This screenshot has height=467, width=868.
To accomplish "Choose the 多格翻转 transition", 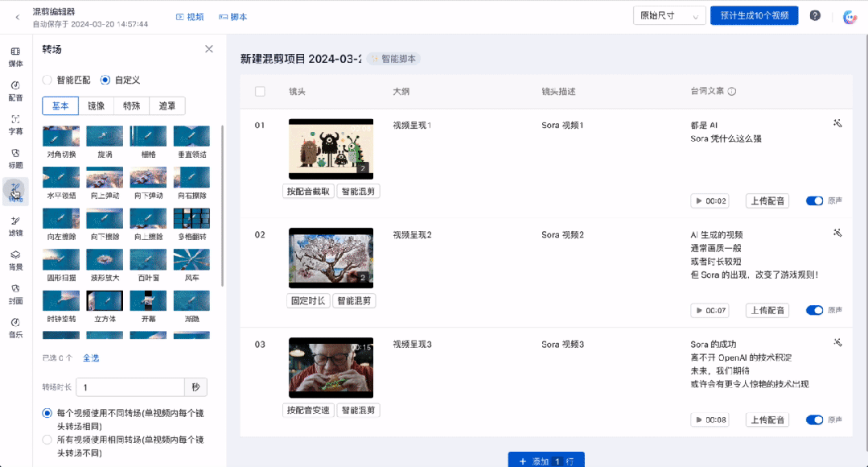I will click(x=191, y=224).
